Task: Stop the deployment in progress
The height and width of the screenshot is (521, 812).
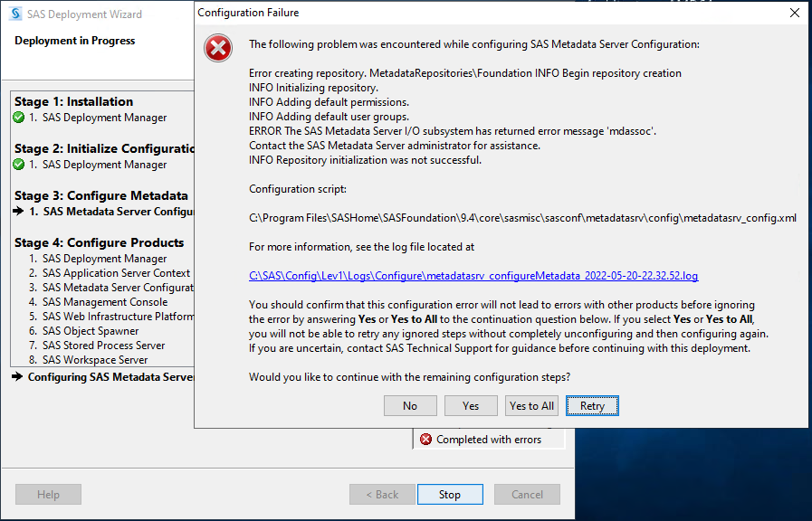Action: click(x=450, y=495)
